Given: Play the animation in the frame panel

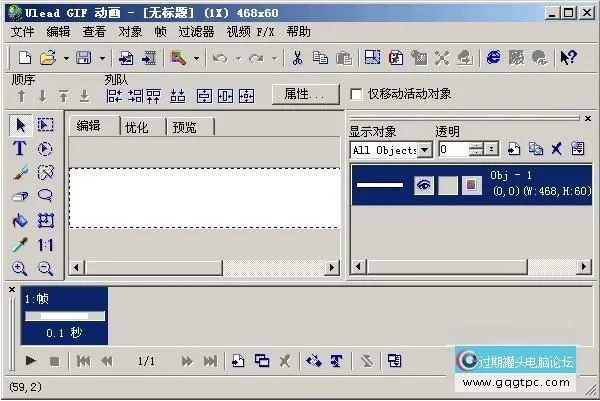Looking at the screenshot, I should (31, 361).
